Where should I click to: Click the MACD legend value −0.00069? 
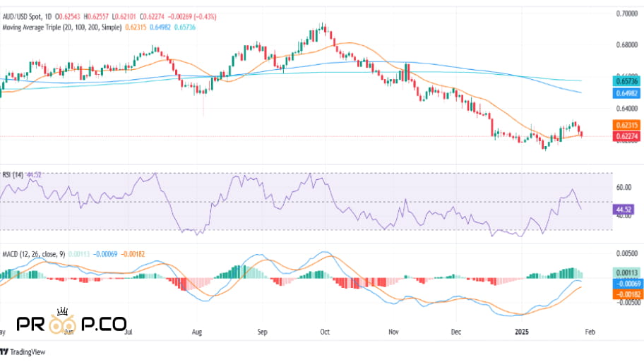105,255
